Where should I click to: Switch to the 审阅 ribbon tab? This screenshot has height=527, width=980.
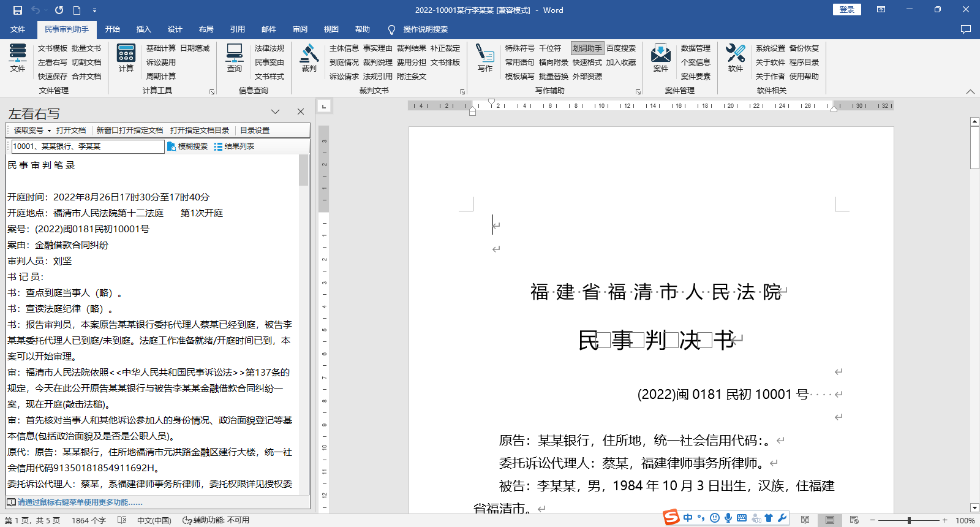point(300,29)
